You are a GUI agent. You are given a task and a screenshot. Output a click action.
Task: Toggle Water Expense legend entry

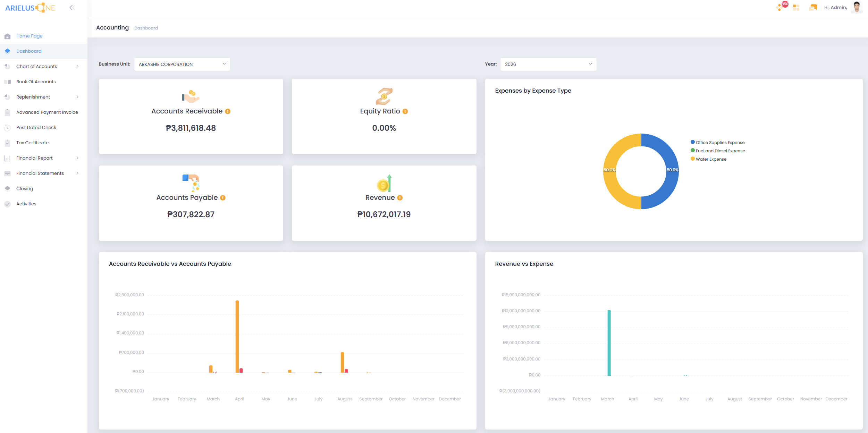708,159
